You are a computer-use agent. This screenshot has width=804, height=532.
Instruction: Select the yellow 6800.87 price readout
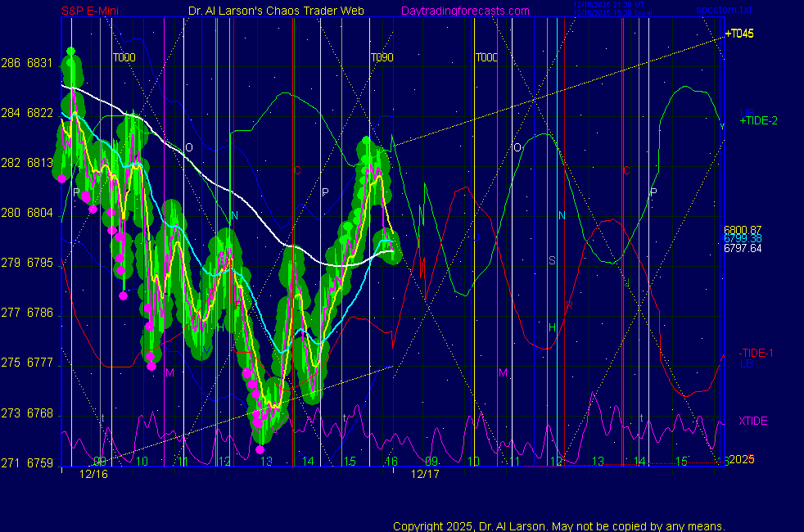point(743,230)
